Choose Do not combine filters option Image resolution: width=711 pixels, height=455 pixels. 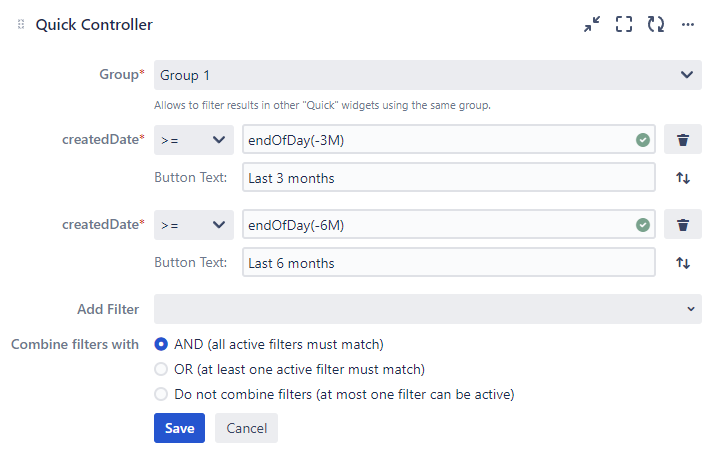click(x=161, y=394)
